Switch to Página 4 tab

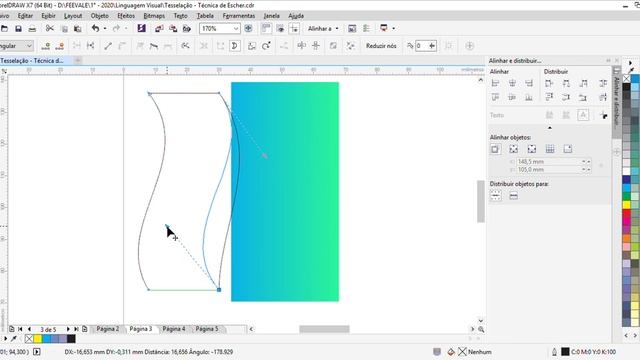[174, 329]
